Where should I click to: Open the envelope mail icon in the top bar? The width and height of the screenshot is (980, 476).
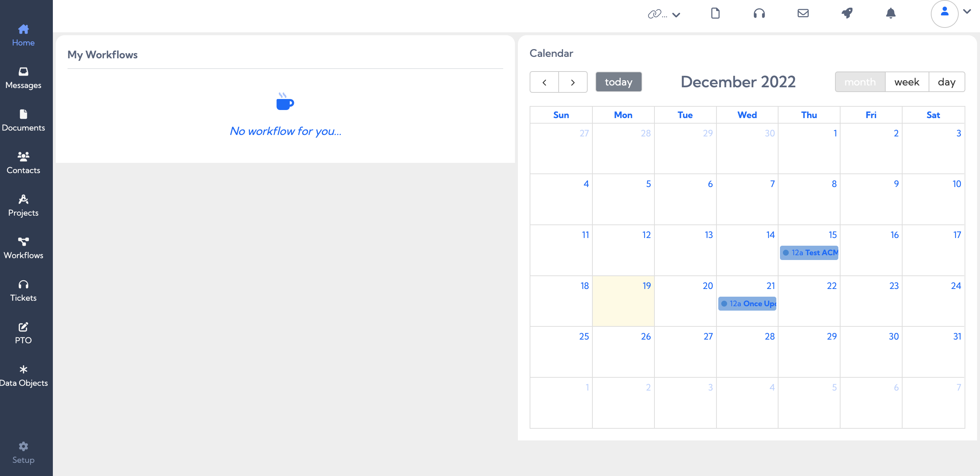pyautogui.click(x=803, y=13)
